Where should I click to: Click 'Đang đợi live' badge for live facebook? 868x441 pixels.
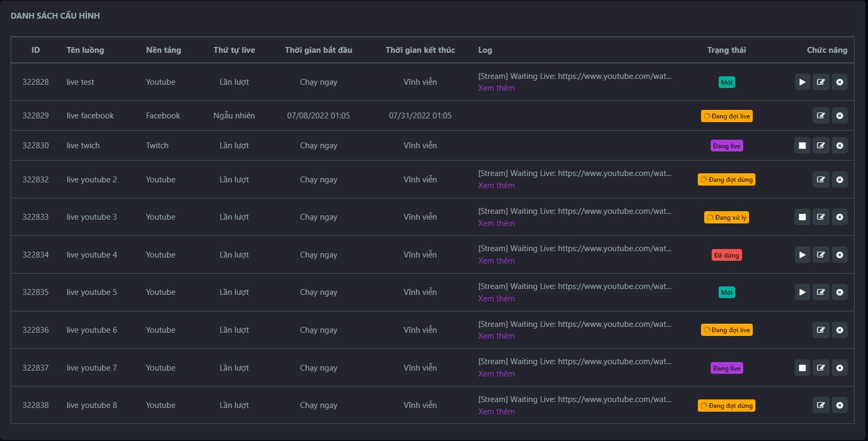[726, 116]
